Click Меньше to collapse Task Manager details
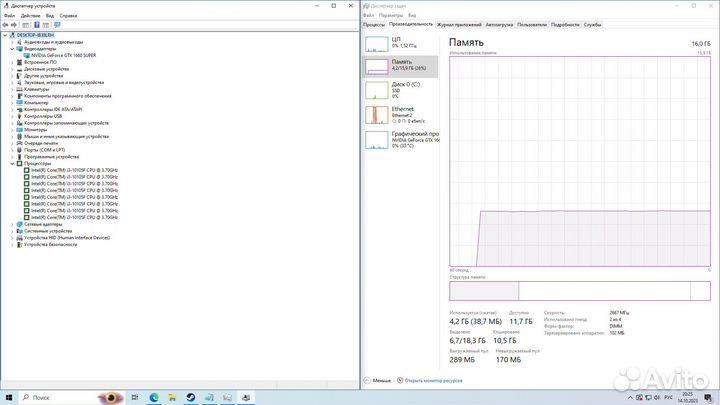The width and height of the screenshot is (720, 405). click(x=377, y=380)
